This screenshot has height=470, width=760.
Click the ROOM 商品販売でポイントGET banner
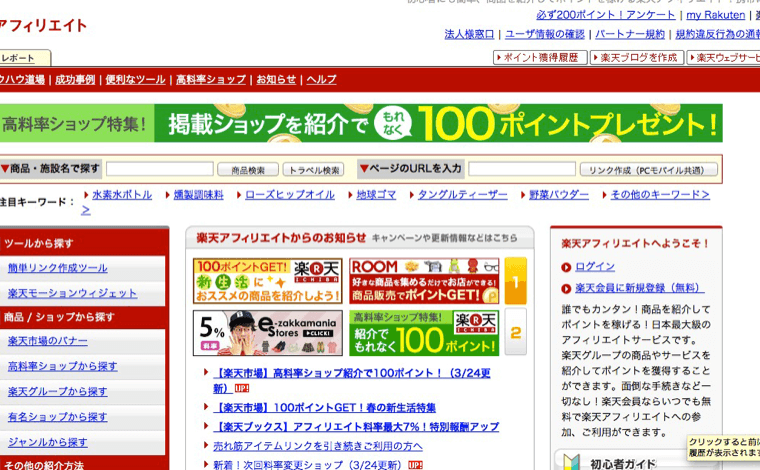point(424,281)
